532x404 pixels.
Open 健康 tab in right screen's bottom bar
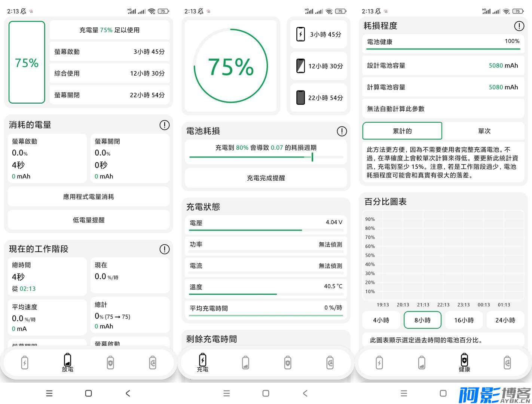tap(464, 362)
